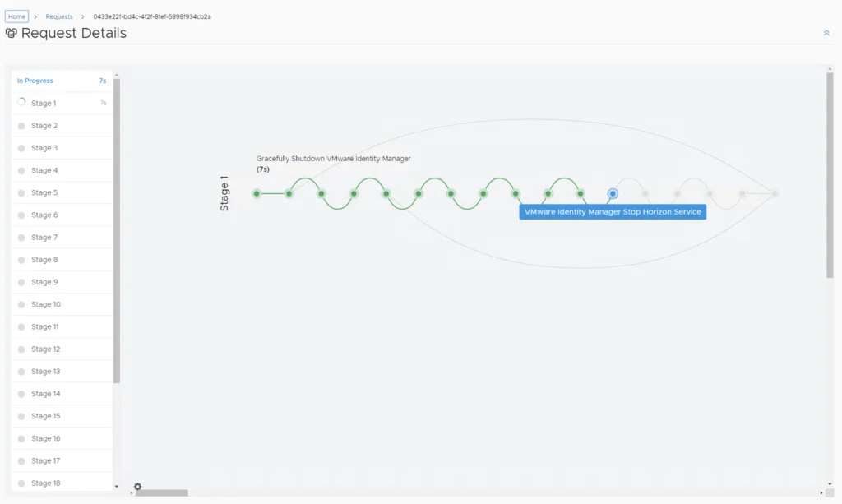
Task: Select Stage 8 in the stage list
Action: point(62,260)
